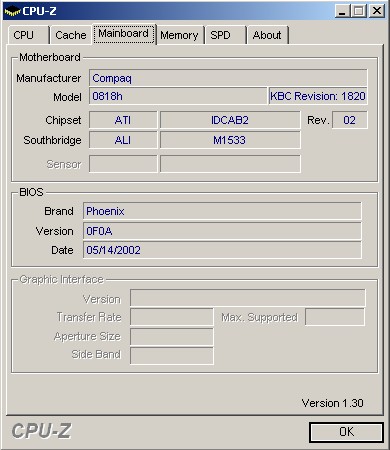
Task: Select the Model field showing 0818h
Action: point(178,96)
